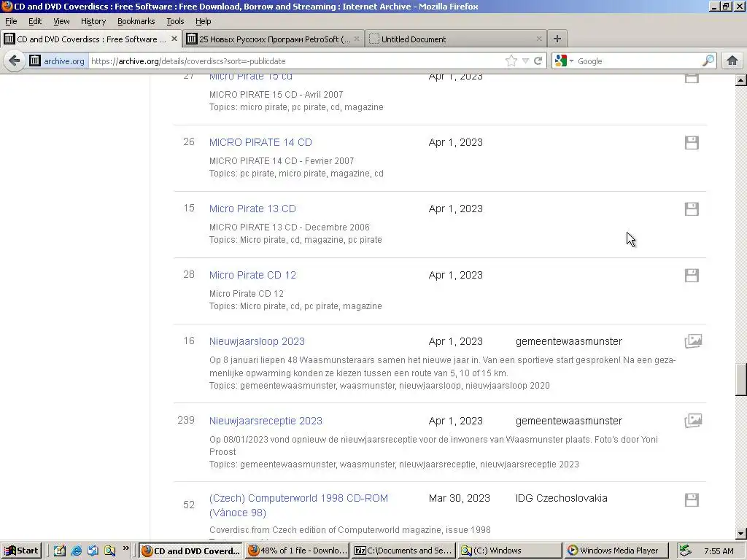Open the View menu
The width and height of the screenshot is (747, 560).
point(61,21)
